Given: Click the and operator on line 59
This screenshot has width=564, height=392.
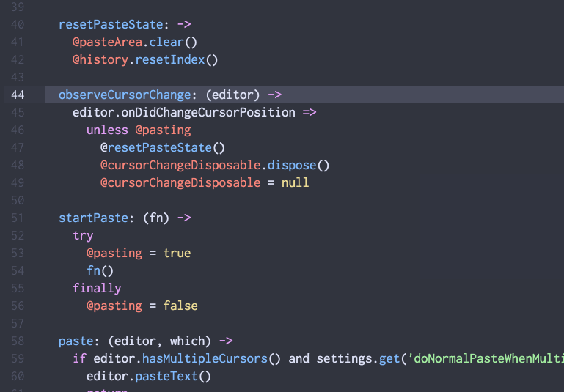Looking at the screenshot, I should 299,358.
